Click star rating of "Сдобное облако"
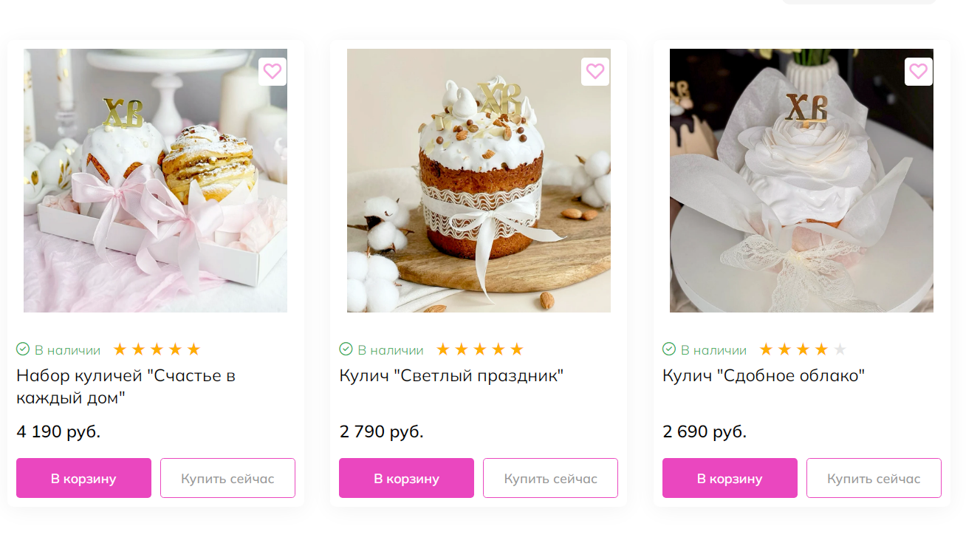 [803, 349]
